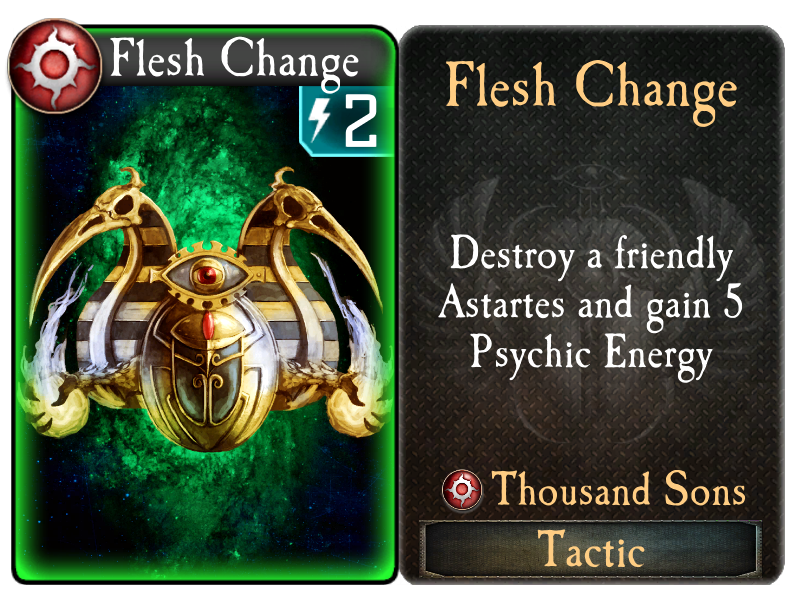Screen dimensions: 800x600
Task: Click the 'Astartes and gain 5' line
Action: click(591, 304)
